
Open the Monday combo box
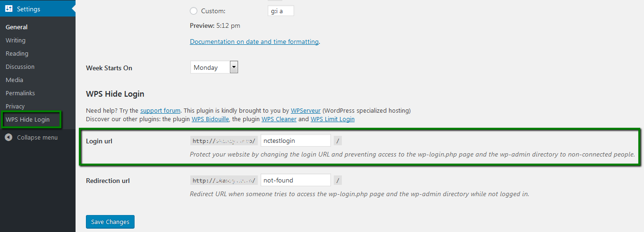pyautogui.click(x=214, y=67)
